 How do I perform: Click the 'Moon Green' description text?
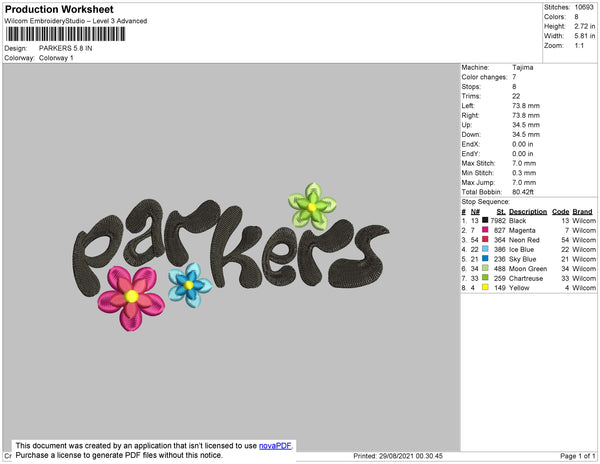(528, 269)
